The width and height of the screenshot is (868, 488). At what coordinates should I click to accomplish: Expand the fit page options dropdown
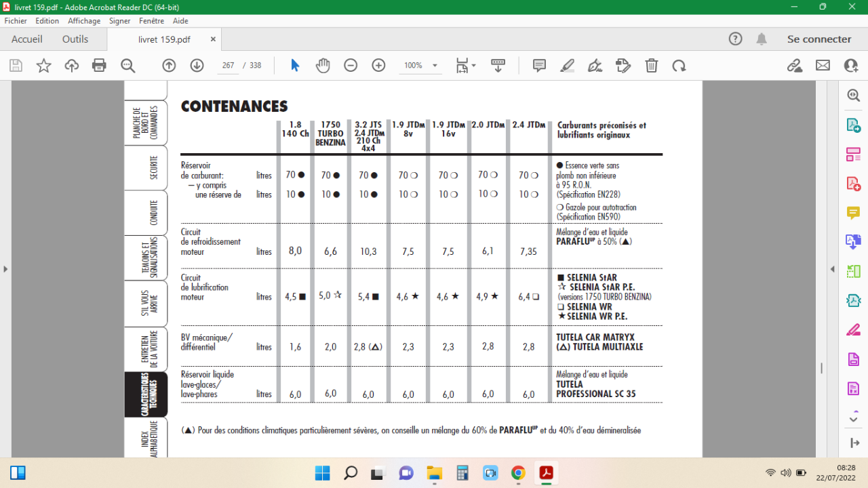pyautogui.click(x=466, y=66)
